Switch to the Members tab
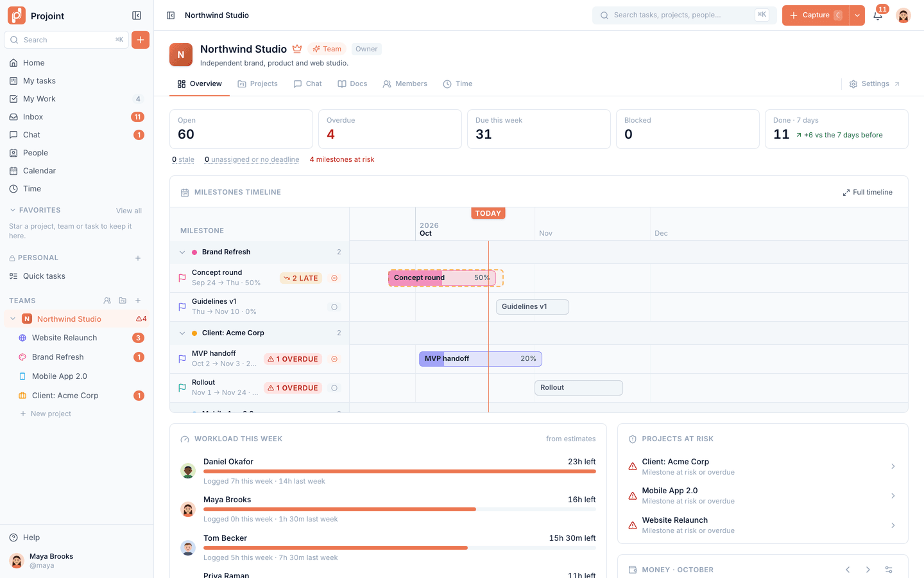The image size is (924, 578). pos(405,84)
